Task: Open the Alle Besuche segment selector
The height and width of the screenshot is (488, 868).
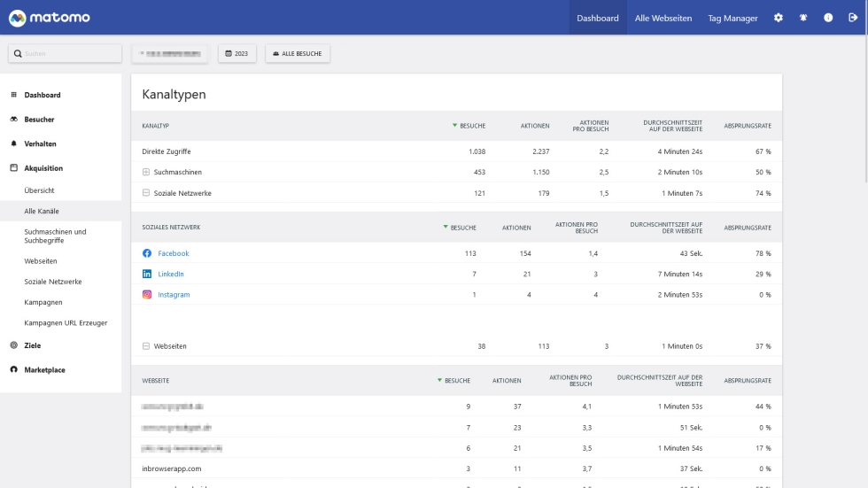Action: coord(297,54)
